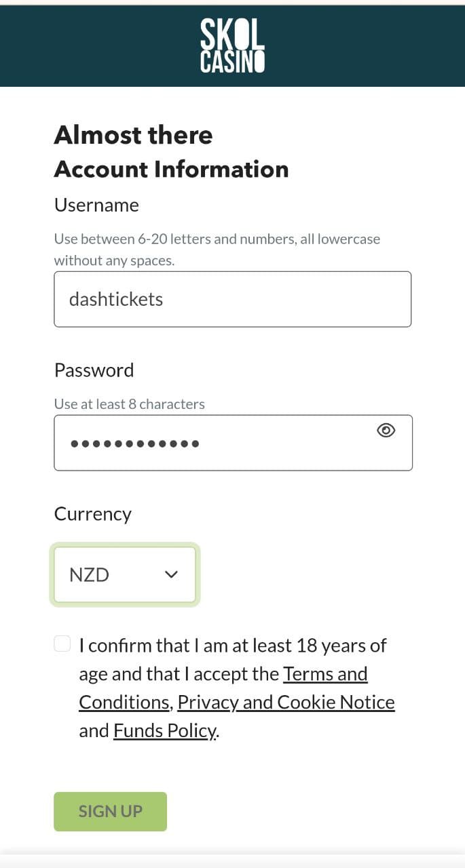Focus the Username field containing dashtickets
Image resolution: width=465 pixels, height=868 pixels.
(232, 299)
